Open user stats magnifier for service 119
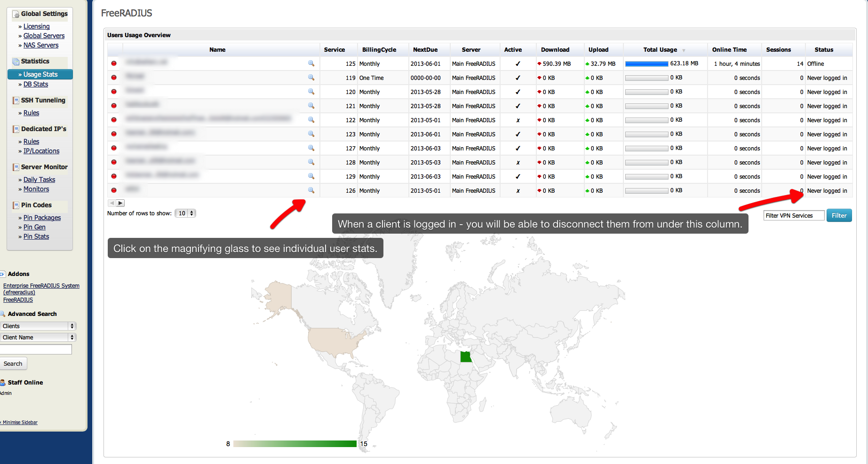 pos(311,77)
